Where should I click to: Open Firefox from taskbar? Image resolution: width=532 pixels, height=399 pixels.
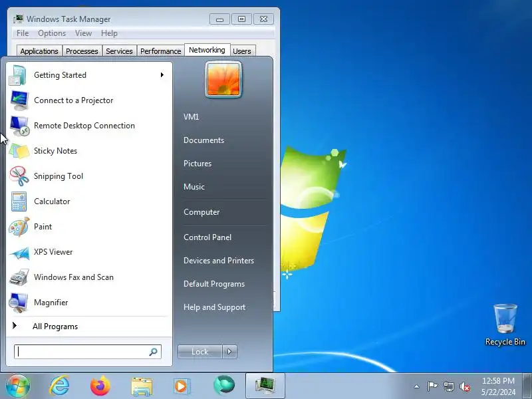(100, 386)
